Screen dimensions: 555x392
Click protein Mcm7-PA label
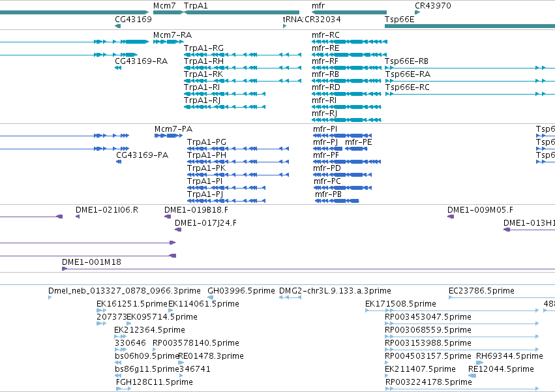pyautogui.click(x=173, y=129)
